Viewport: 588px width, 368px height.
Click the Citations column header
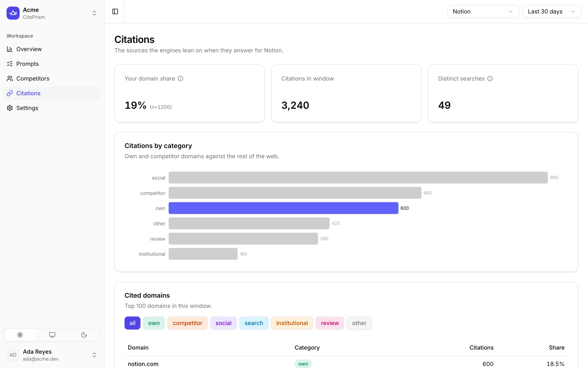(x=481, y=348)
